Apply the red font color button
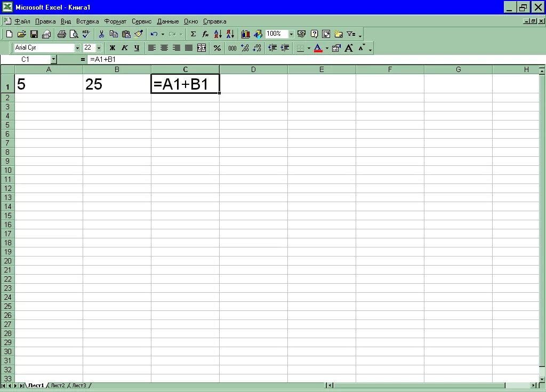Image resolution: width=546 pixels, height=392 pixels. pos(318,48)
